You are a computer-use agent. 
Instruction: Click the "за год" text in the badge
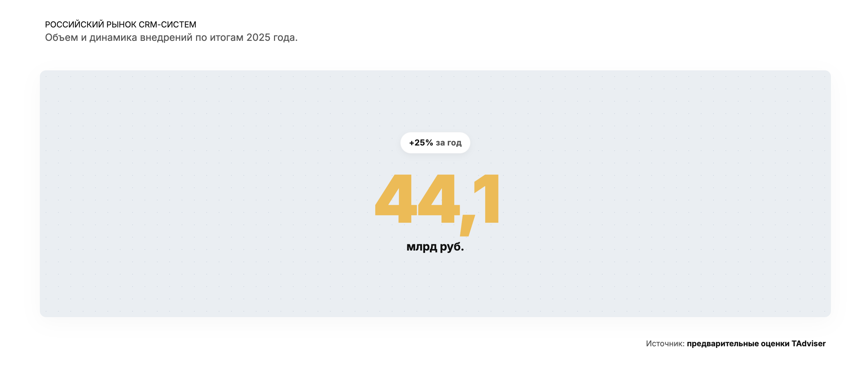(x=449, y=143)
